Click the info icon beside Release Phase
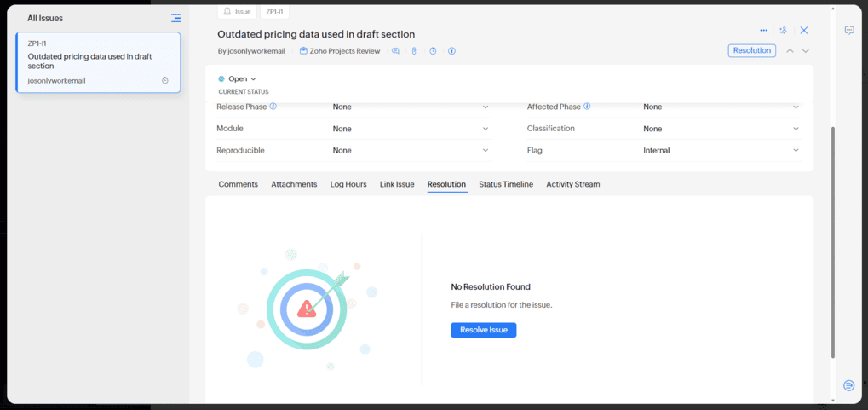 [x=273, y=107]
